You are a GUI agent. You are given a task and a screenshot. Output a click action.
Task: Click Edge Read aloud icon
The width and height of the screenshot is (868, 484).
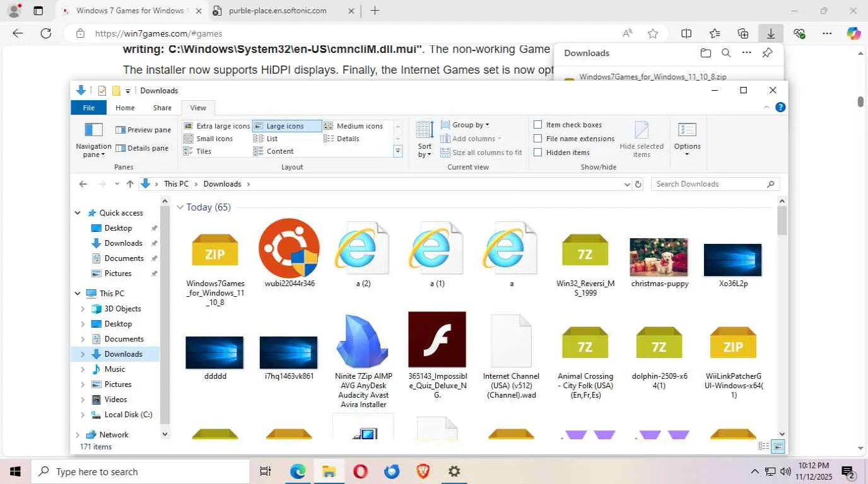(x=628, y=33)
